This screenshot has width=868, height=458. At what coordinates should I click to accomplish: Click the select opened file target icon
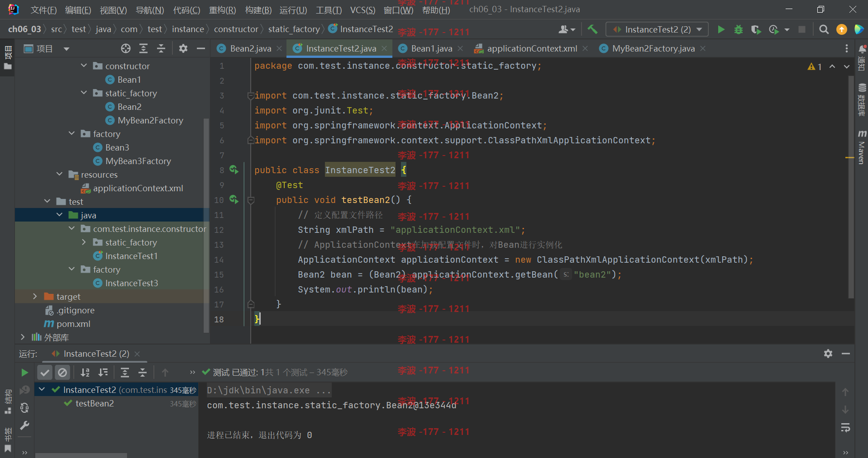pyautogui.click(x=126, y=48)
